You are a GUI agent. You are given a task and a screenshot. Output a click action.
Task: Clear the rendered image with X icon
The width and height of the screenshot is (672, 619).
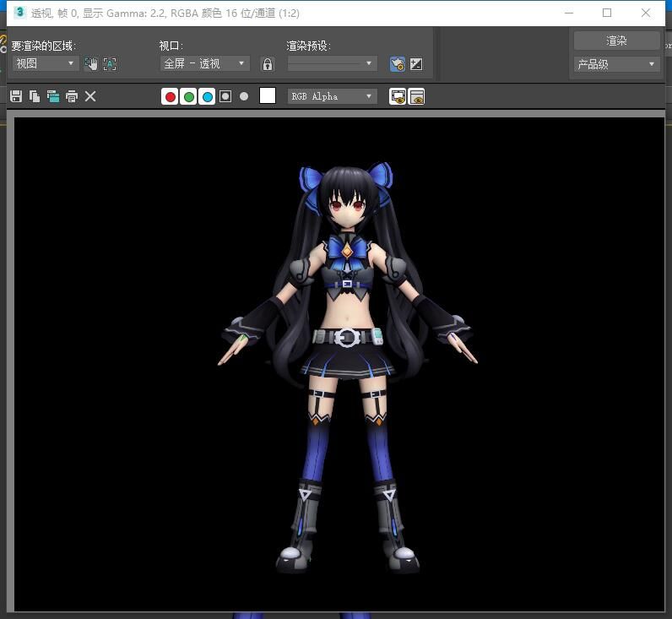click(x=90, y=96)
